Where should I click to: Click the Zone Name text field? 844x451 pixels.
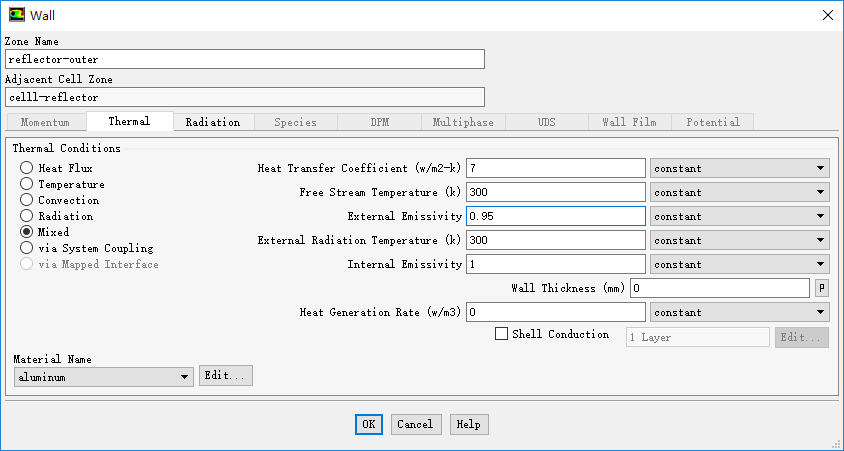click(x=244, y=59)
